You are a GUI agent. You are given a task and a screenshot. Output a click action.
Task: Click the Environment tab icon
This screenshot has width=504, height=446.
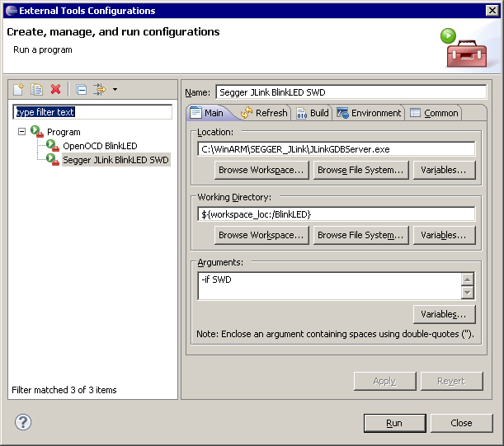[x=342, y=113]
